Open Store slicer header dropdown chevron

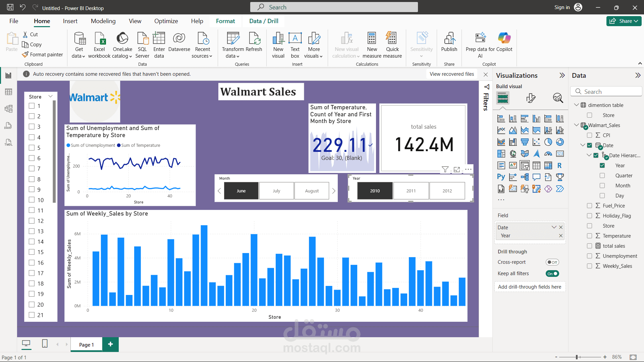coord(51,97)
